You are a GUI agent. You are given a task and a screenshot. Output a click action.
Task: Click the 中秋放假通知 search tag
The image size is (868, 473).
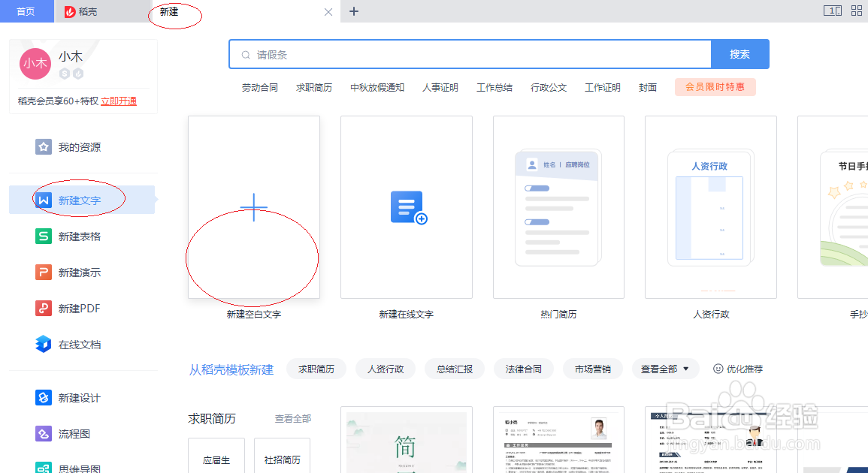pyautogui.click(x=377, y=87)
